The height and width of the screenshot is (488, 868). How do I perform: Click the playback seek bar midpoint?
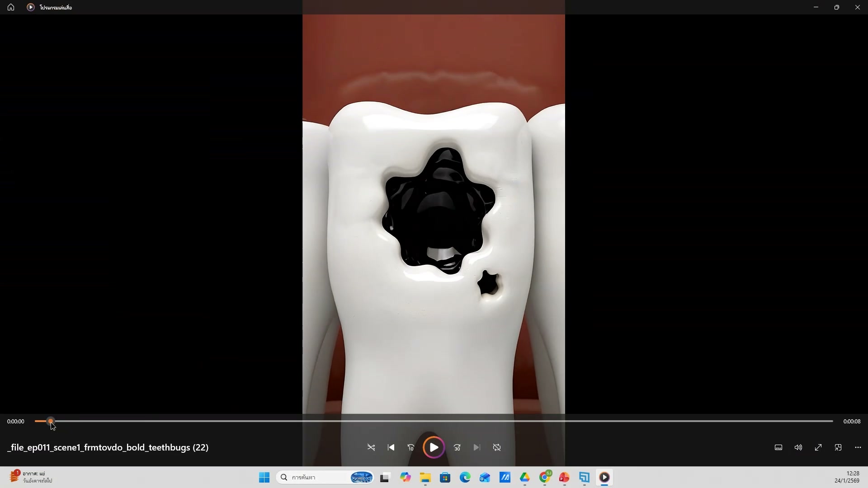[434, 421]
